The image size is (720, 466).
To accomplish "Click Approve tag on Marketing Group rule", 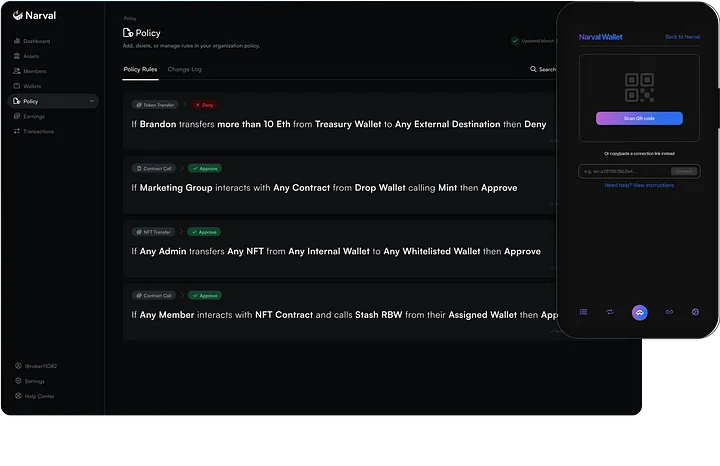I will [205, 168].
